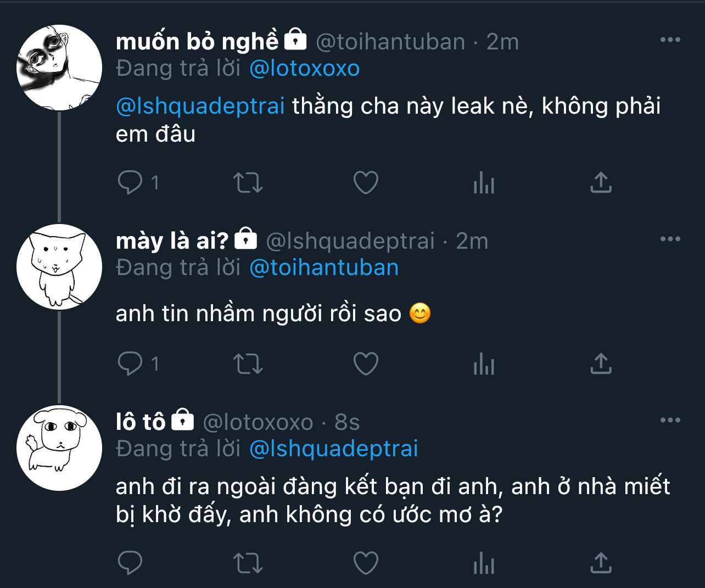Image resolution: width=705 pixels, height=588 pixels.
Task: Open more options on @lotoxoxo's tweet
Action: (x=670, y=421)
